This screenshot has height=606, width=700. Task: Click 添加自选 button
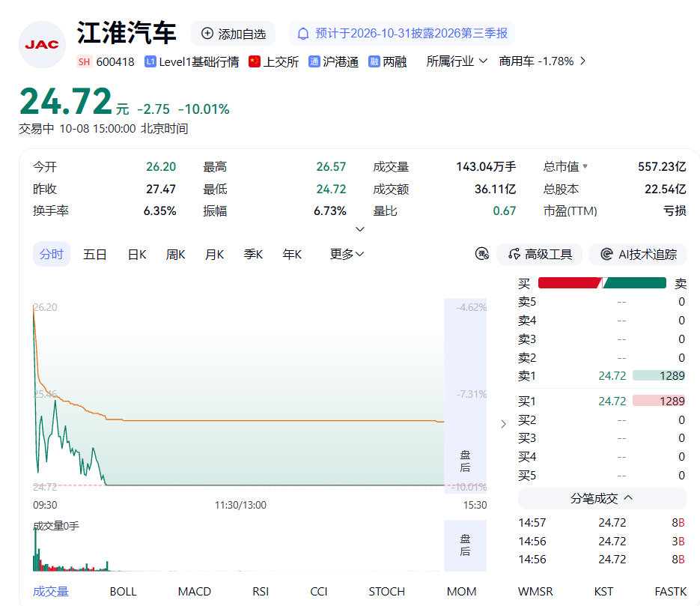pyautogui.click(x=233, y=34)
